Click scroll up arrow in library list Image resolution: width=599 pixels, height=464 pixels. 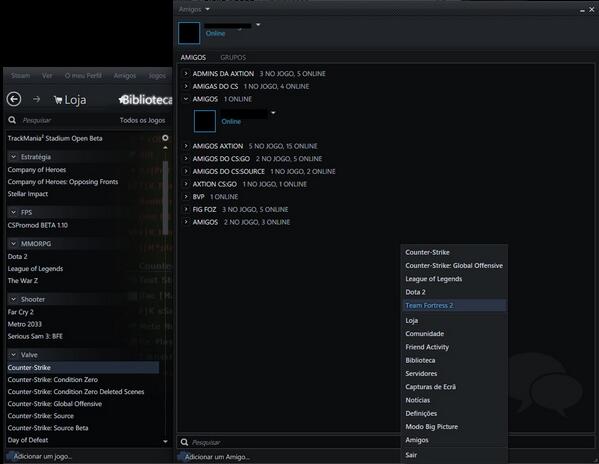point(165,148)
